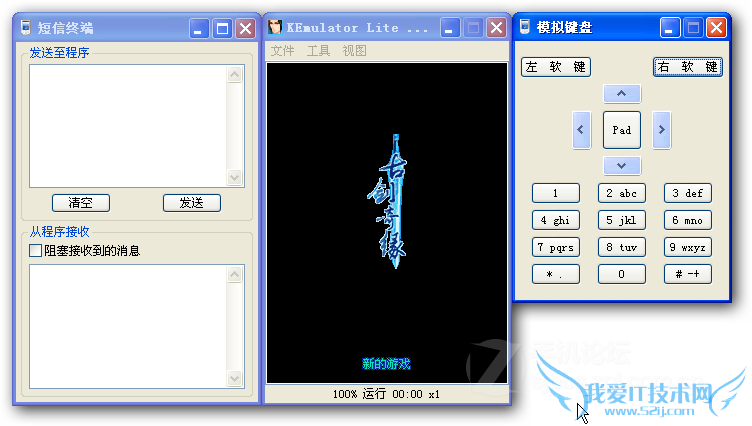The image size is (752, 426).
Task: Open the 视图 menu in KEmulator
Action: tap(354, 50)
